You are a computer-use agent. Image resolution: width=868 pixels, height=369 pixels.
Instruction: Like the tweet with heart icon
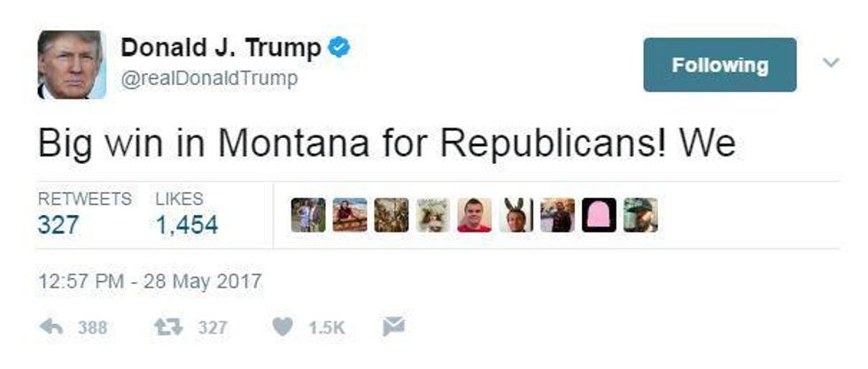click(x=283, y=327)
